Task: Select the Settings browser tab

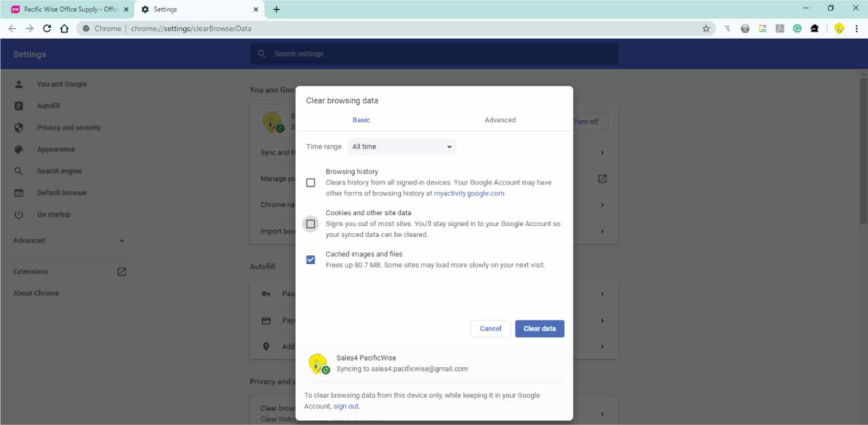Action: (199, 10)
